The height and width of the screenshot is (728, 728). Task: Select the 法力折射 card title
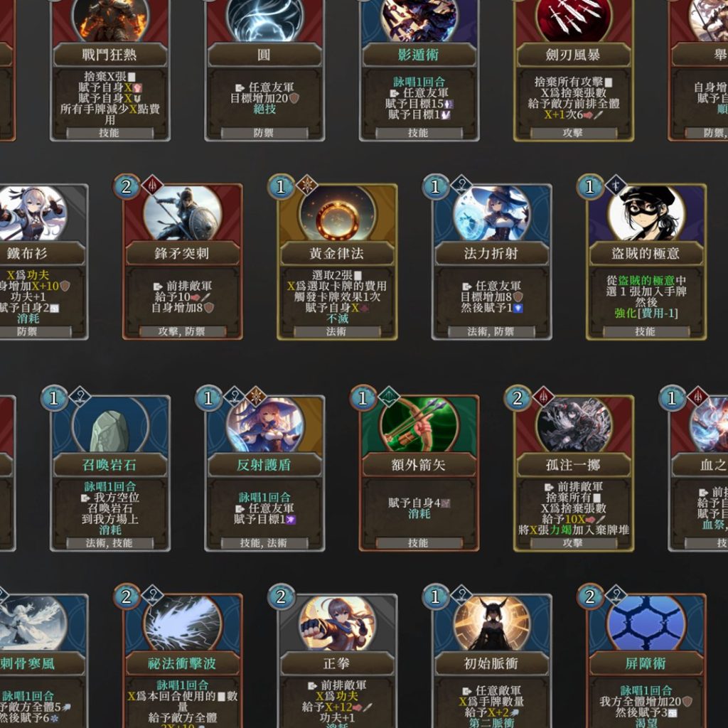click(491, 253)
